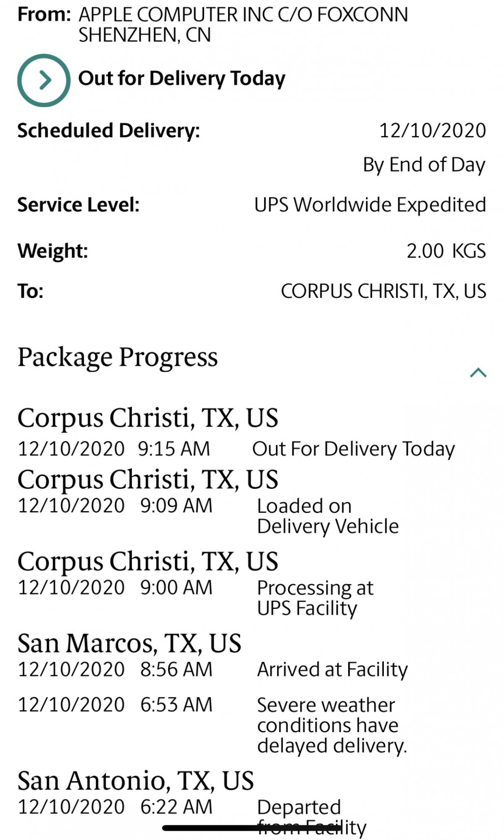
Task: Tap the Loaded on Delivery Vehicle status
Action: coord(328,516)
